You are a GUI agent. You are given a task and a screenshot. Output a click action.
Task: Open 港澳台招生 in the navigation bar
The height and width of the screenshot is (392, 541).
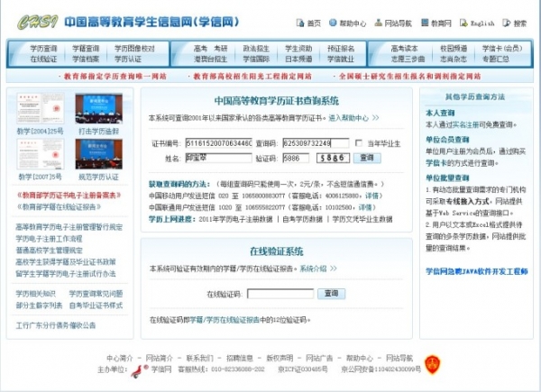pos(210,59)
